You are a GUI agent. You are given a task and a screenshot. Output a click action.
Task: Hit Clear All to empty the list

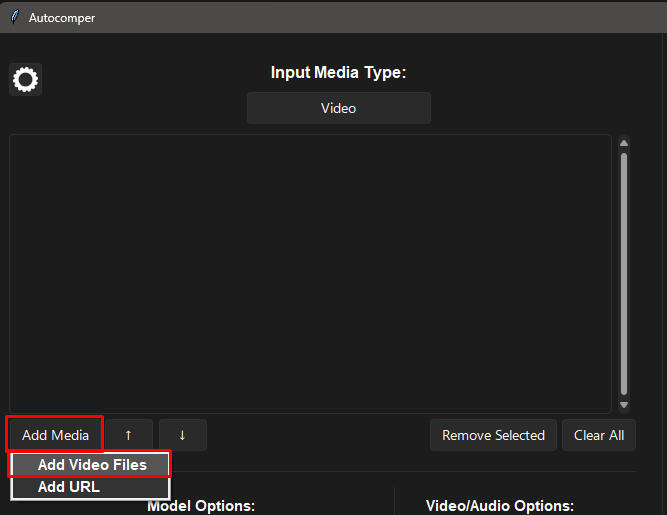tap(599, 435)
